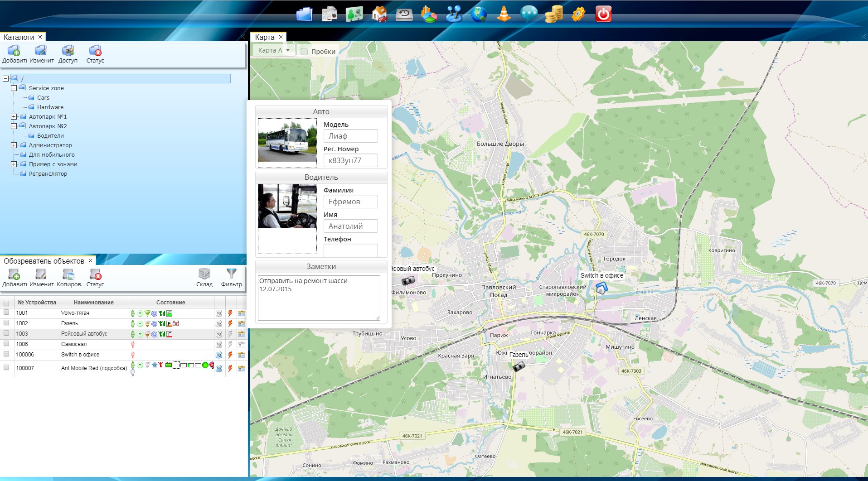The image size is (868, 481).
Task: Sort by the Наименование column header
Action: pyautogui.click(x=93, y=303)
